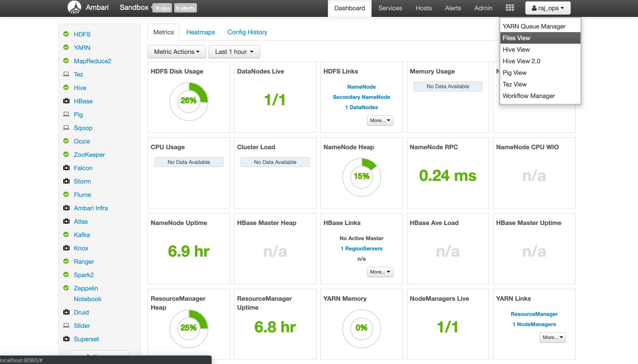Choose Tez View from views menu
Screen dimensions: 638x364
pyautogui.click(x=540, y=84)
